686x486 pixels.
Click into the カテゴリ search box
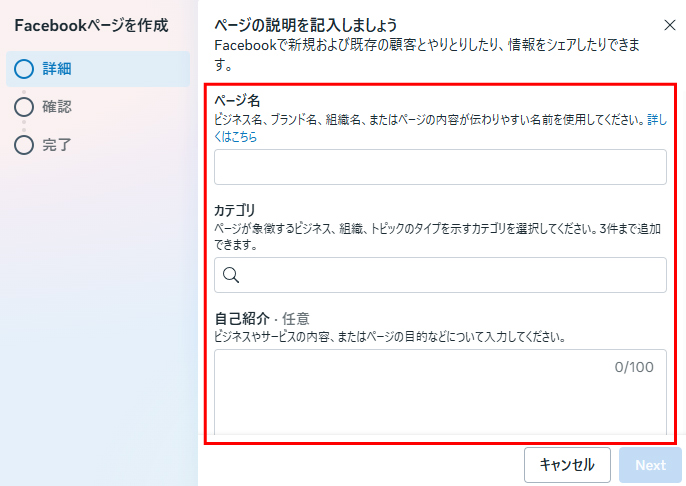pyautogui.click(x=450, y=275)
